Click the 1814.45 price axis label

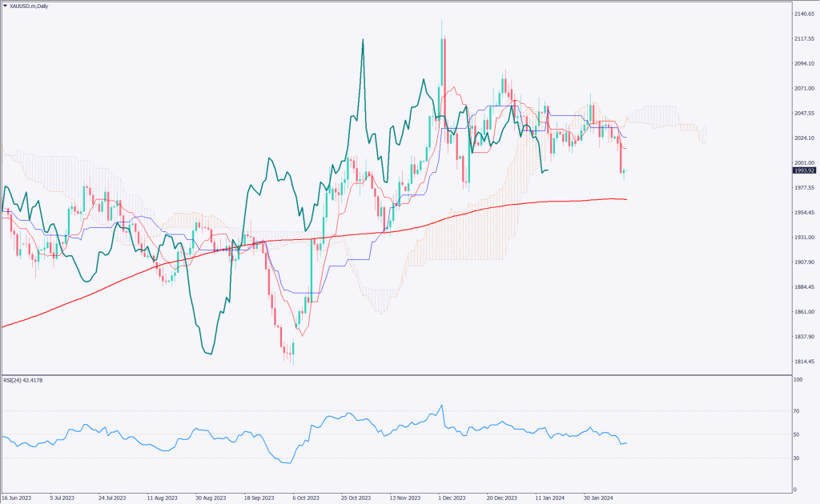click(x=804, y=362)
